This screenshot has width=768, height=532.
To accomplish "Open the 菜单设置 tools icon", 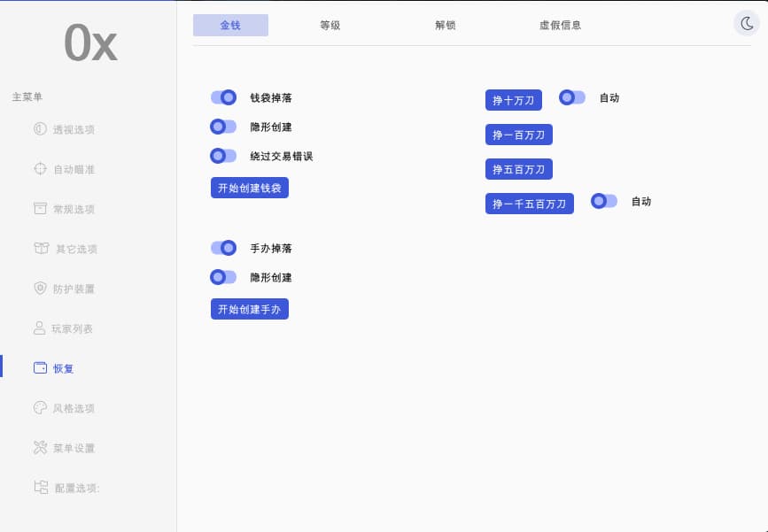I will coord(40,447).
